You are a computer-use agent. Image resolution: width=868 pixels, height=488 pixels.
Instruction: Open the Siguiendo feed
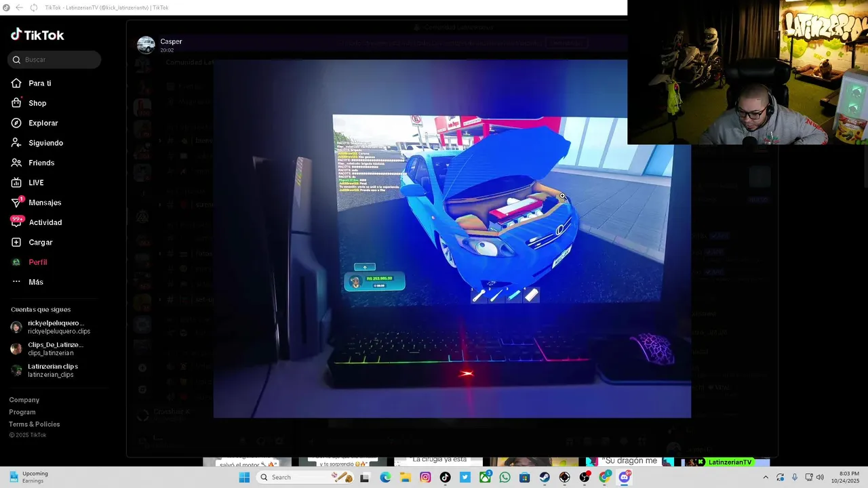point(46,143)
